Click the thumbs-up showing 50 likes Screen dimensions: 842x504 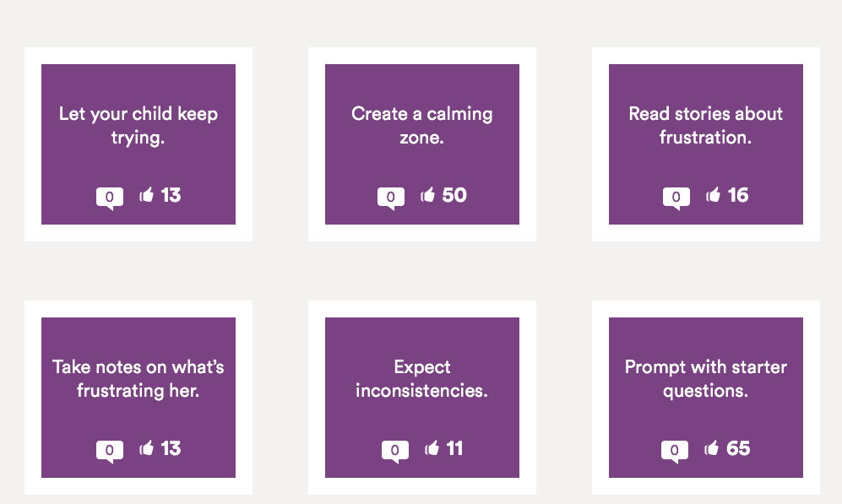click(428, 194)
